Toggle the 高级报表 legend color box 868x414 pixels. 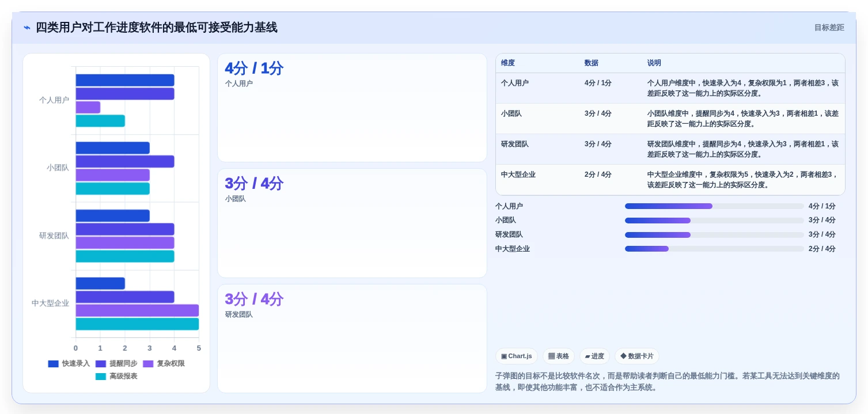click(x=101, y=377)
